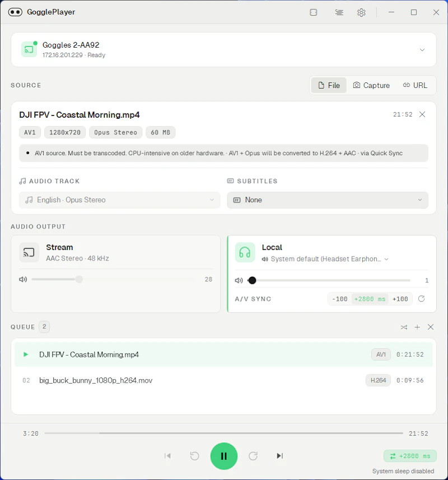Click the +2800 ms sync badge at bottom

pos(410,456)
